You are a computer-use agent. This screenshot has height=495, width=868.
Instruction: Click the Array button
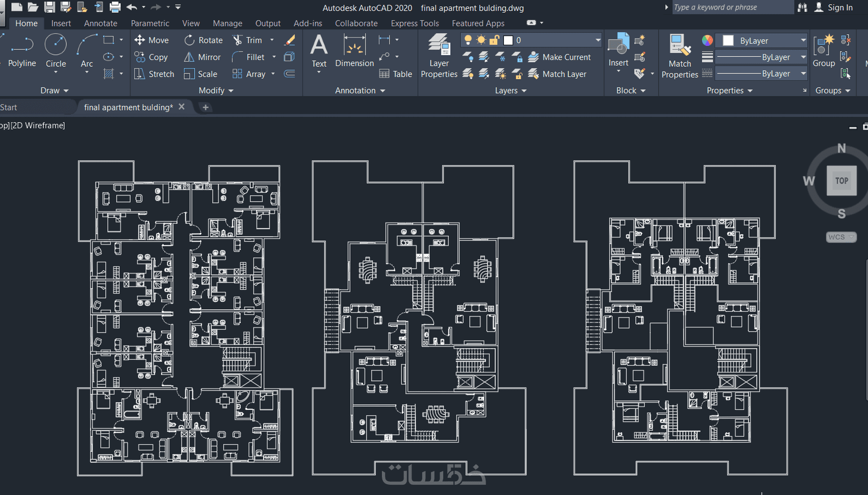tap(249, 74)
